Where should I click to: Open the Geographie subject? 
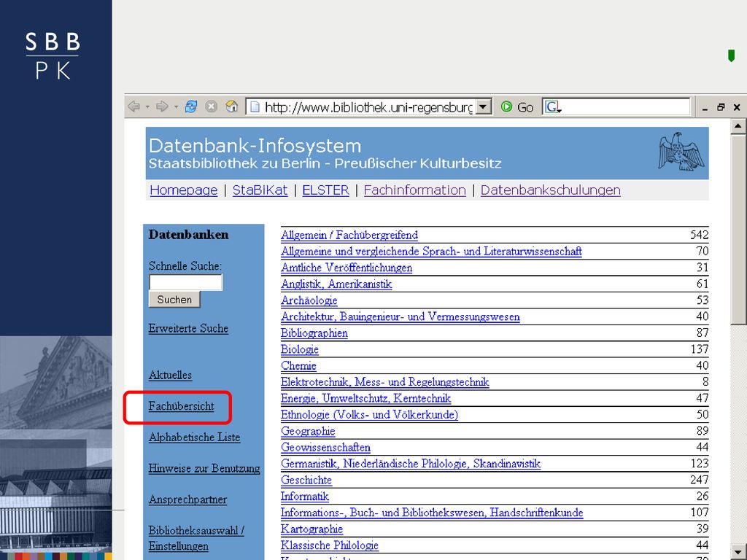point(309,431)
